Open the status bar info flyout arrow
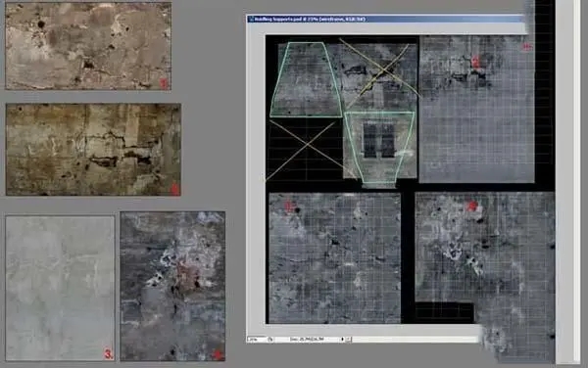This screenshot has width=588, height=368. 342,340
